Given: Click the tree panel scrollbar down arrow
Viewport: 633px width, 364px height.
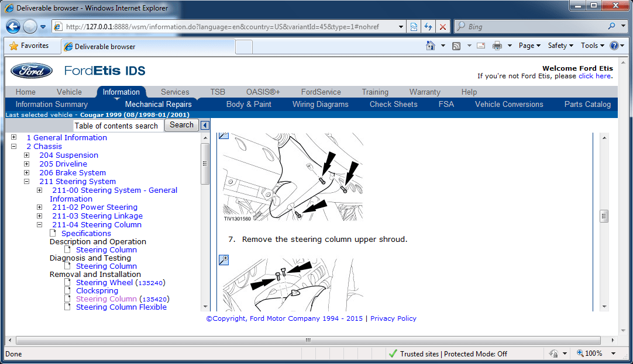Looking at the screenshot, I should 205,307.
